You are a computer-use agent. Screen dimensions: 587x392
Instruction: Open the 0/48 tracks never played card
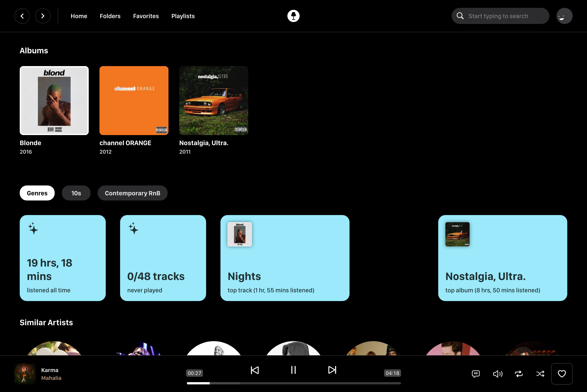coord(163,258)
